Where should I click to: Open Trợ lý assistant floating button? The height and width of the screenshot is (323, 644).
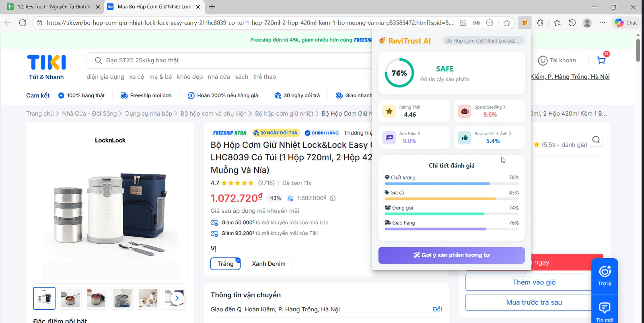pos(605,276)
